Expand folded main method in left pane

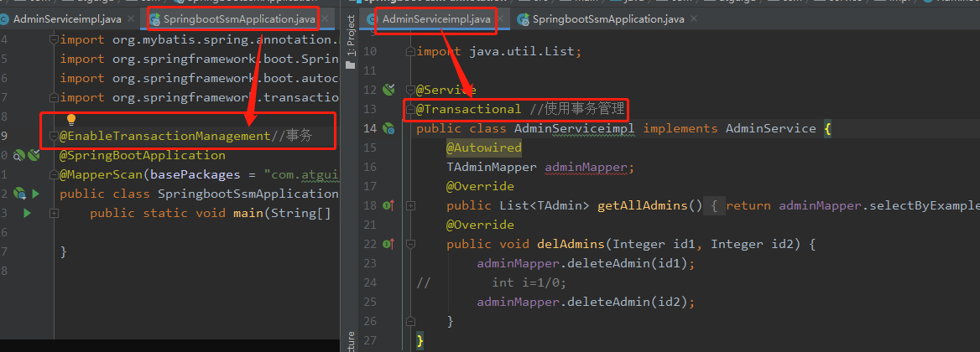point(55,214)
